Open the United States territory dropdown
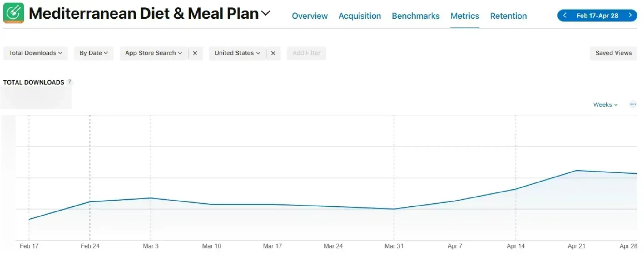 coord(237,53)
